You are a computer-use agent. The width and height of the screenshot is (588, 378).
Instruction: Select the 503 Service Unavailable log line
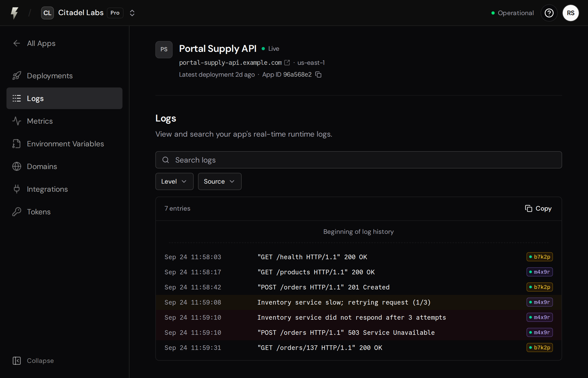click(359, 332)
